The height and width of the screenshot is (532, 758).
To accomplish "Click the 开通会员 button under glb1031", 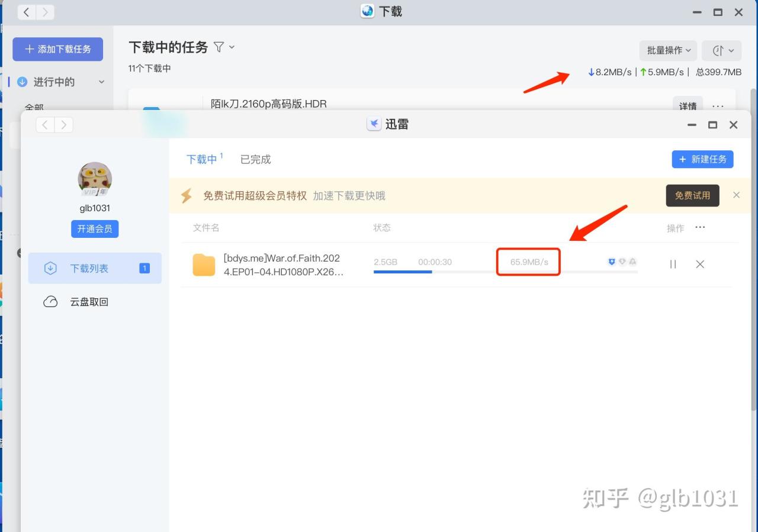I will tap(94, 229).
